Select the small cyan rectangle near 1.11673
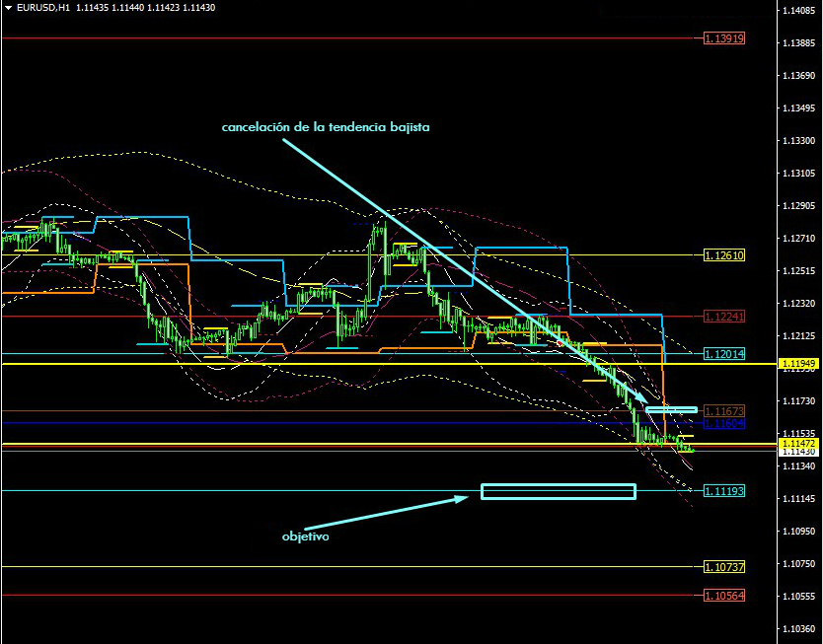823x644 pixels. click(671, 408)
